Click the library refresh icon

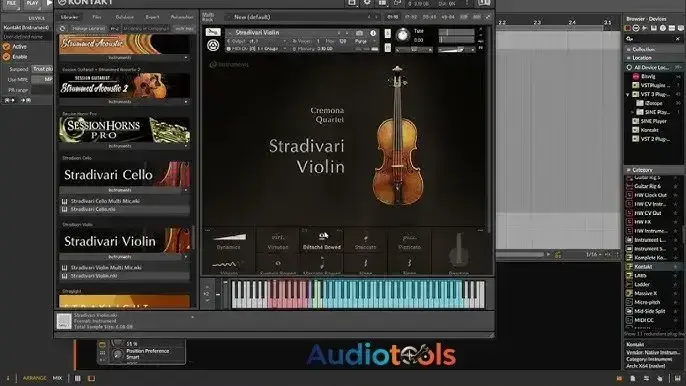point(63,28)
